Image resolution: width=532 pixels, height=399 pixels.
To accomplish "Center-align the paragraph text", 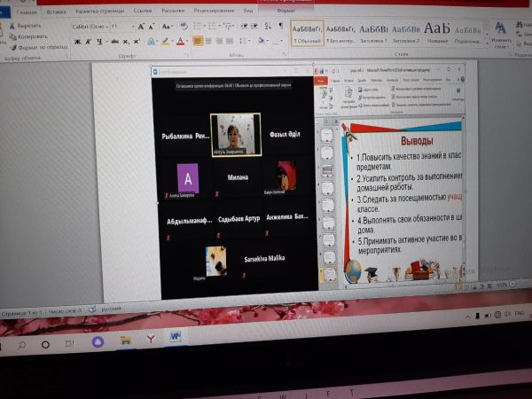I will pos(212,41).
